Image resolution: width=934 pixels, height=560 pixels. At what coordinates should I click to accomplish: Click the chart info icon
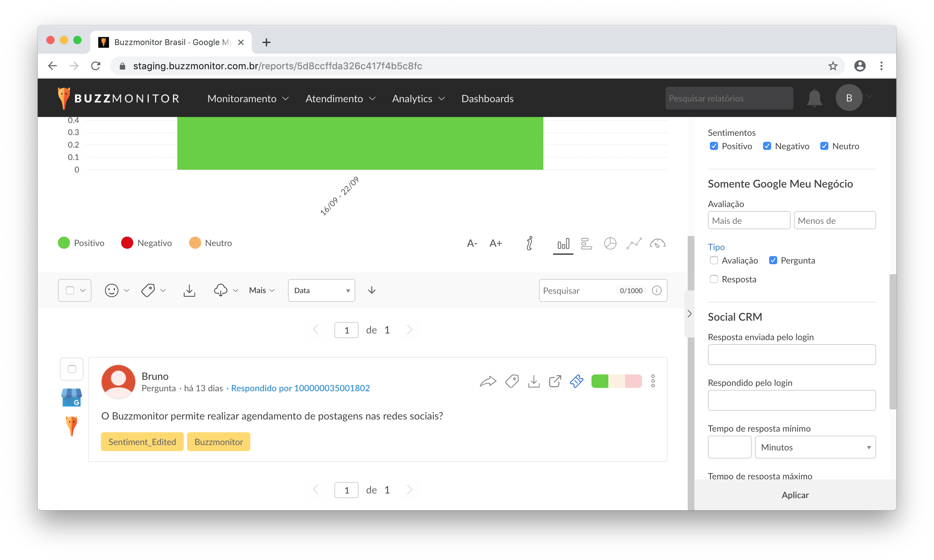tap(530, 243)
